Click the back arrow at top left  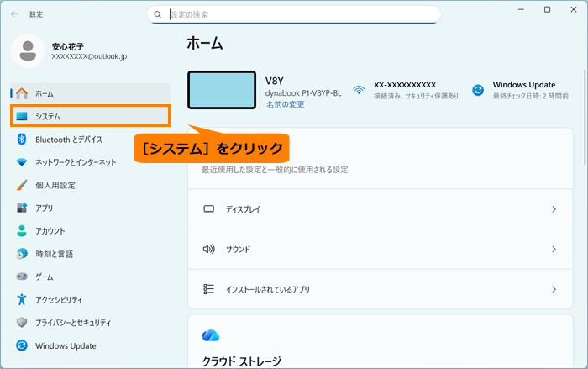14,14
